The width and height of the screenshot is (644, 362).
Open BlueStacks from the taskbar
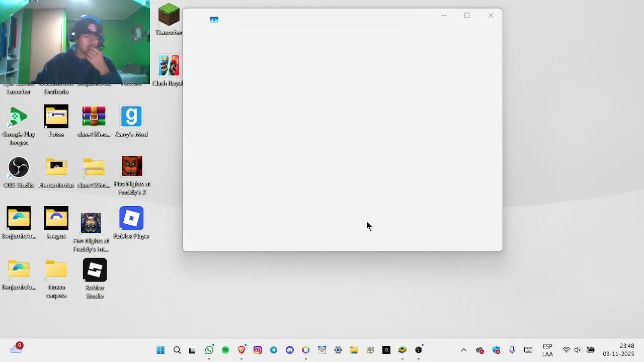[x=403, y=350]
